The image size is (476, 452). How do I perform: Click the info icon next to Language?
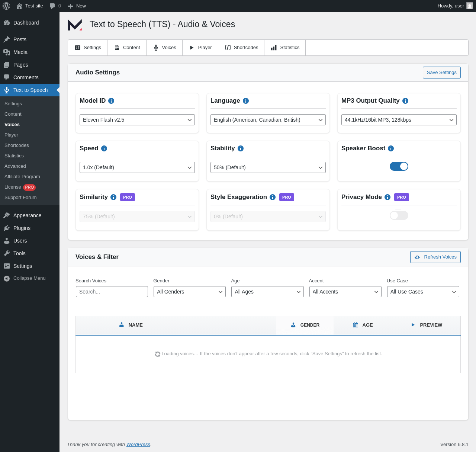click(246, 101)
